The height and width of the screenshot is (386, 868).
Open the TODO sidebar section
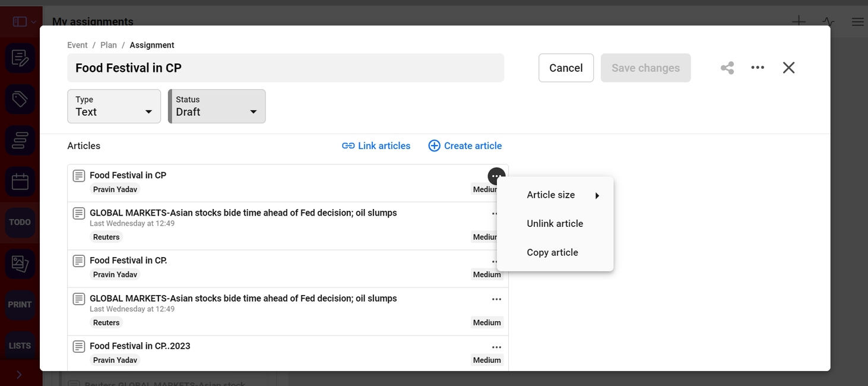click(x=20, y=222)
